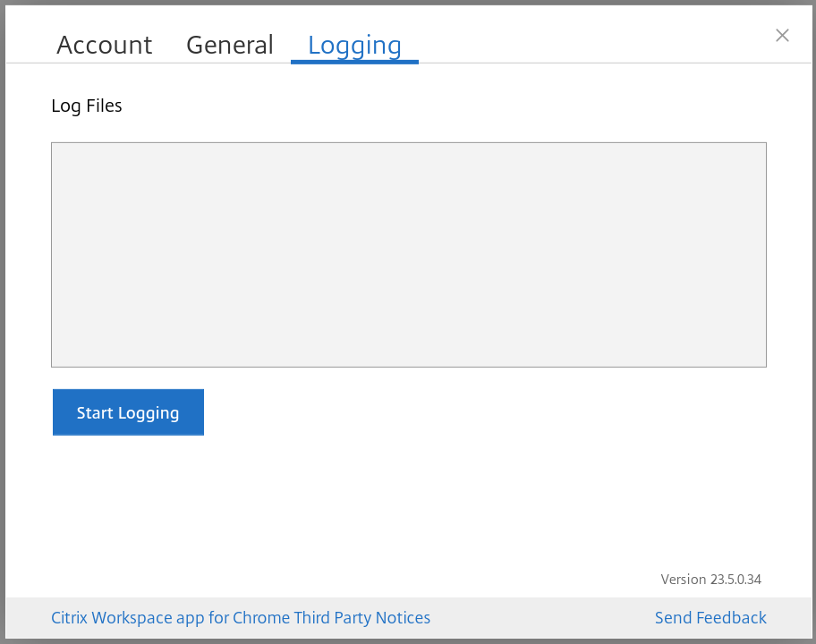This screenshot has width=816, height=644.
Task: Send feedback about Citrix Workspace
Action: (710, 618)
